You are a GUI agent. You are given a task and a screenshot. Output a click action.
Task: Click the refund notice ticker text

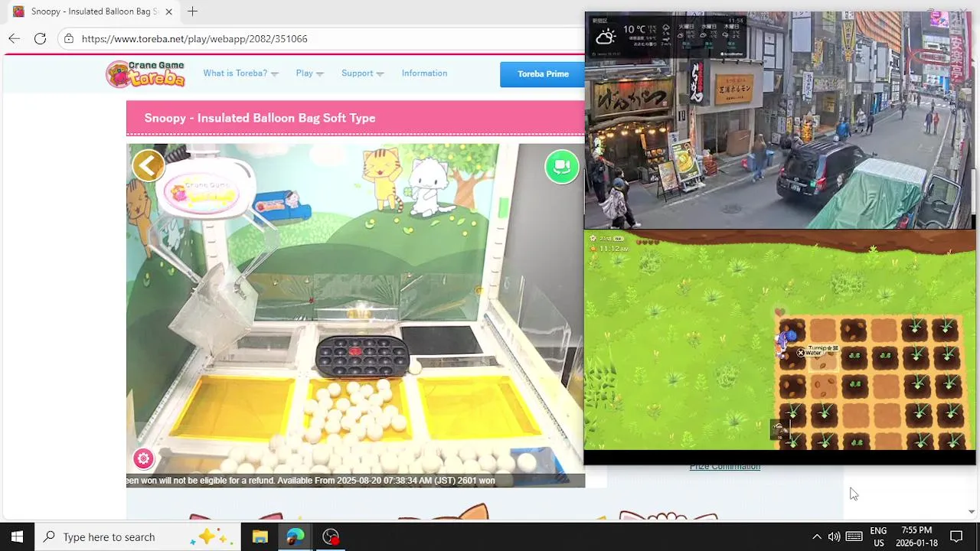click(x=311, y=481)
